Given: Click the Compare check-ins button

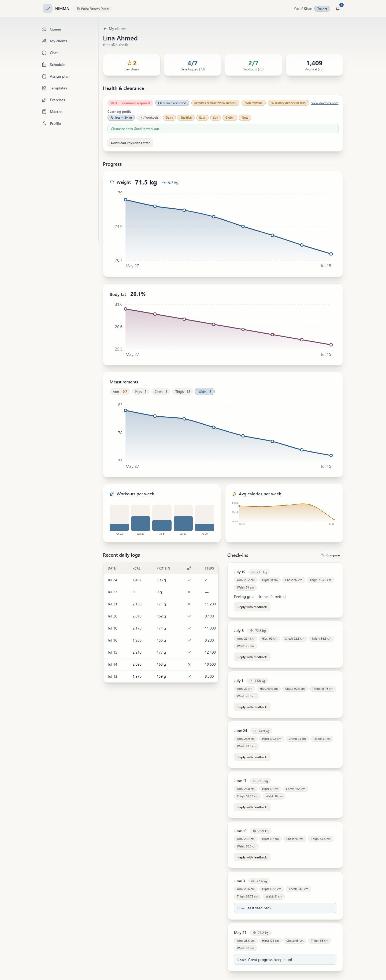Looking at the screenshot, I should (x=330, y=555).
